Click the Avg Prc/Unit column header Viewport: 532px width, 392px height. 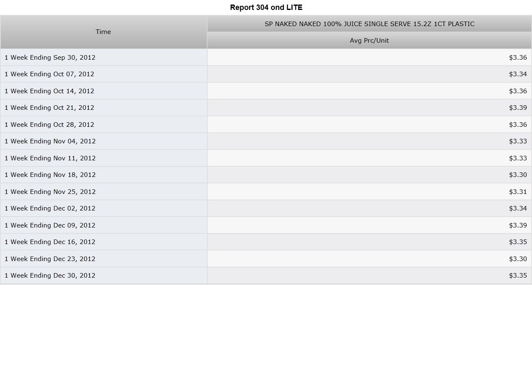click(370, 41)
